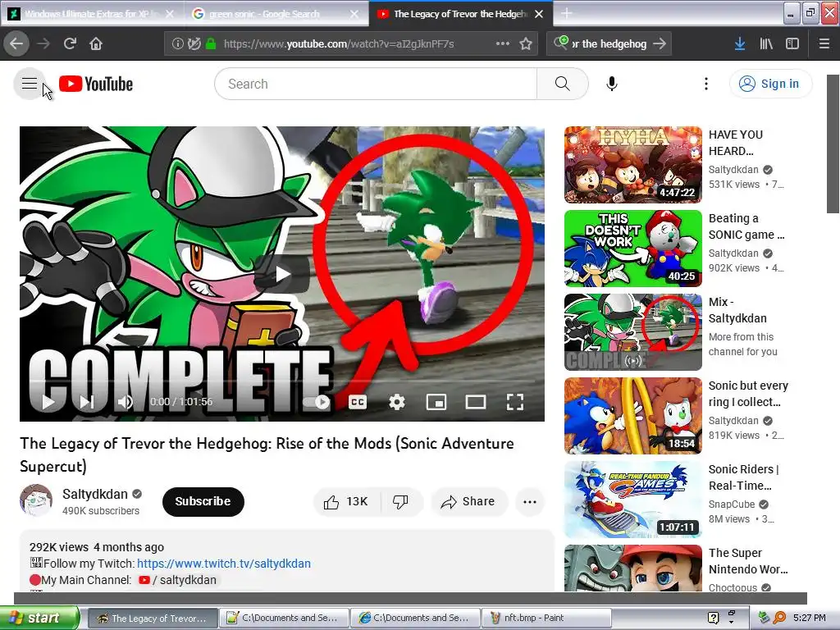This screenshot has width=840, height=630.
Task: Click the browser search box text
Action: tap(609, 44)
